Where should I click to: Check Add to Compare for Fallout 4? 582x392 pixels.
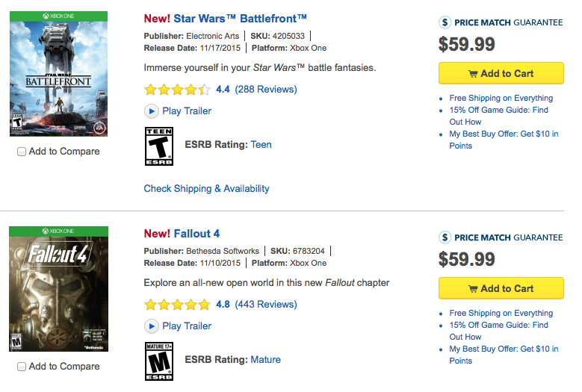click(x=22, y=367)
